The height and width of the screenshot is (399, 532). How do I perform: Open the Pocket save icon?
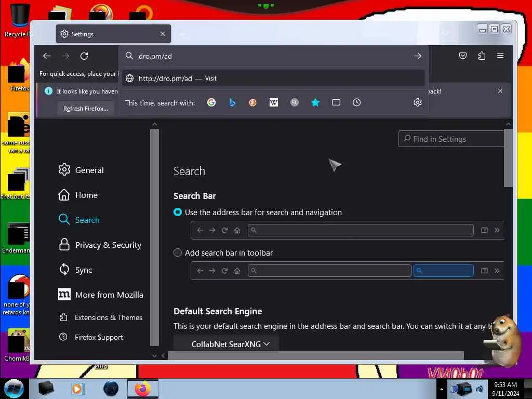coord(463,56)
